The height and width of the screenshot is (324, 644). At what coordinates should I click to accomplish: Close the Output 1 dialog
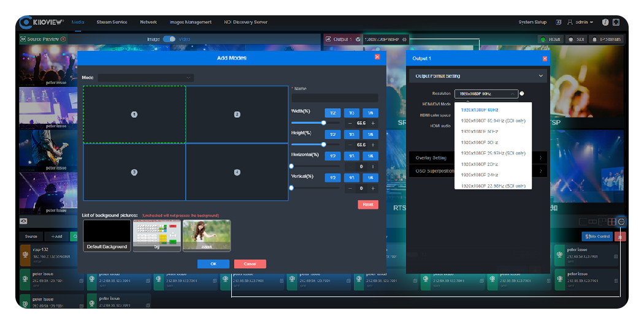(x=545, y=59)
